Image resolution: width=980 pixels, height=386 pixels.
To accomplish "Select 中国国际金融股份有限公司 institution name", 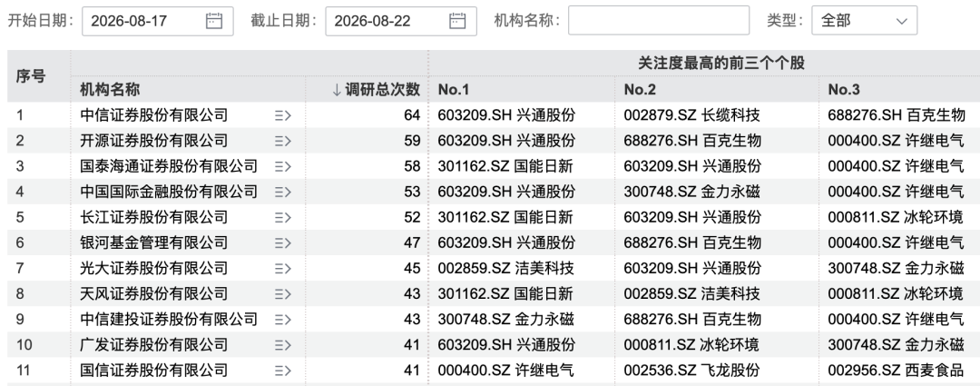I will [x=169, y=192].
